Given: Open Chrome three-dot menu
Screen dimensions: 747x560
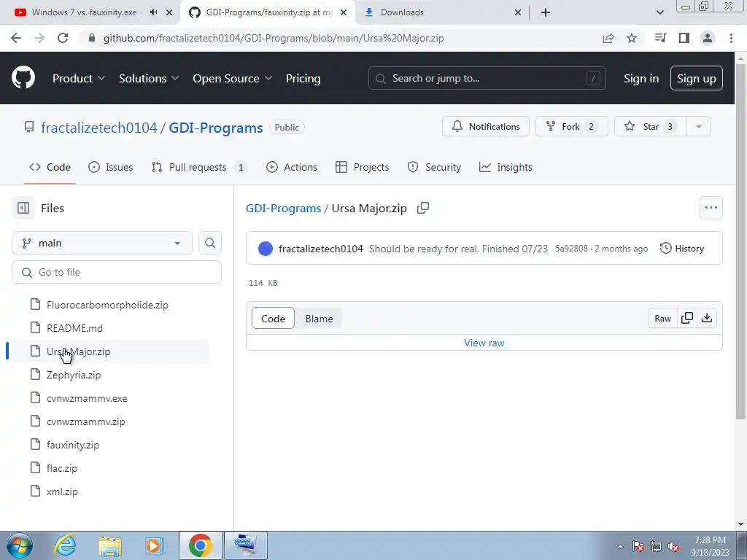Looking at the screenshot, I should pos(731,38).
